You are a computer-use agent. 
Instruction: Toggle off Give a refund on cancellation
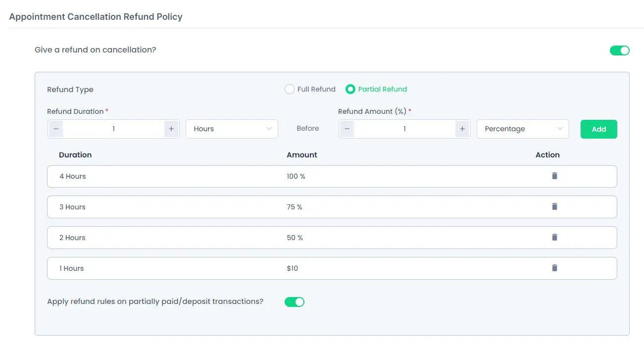tap(619, 50)
